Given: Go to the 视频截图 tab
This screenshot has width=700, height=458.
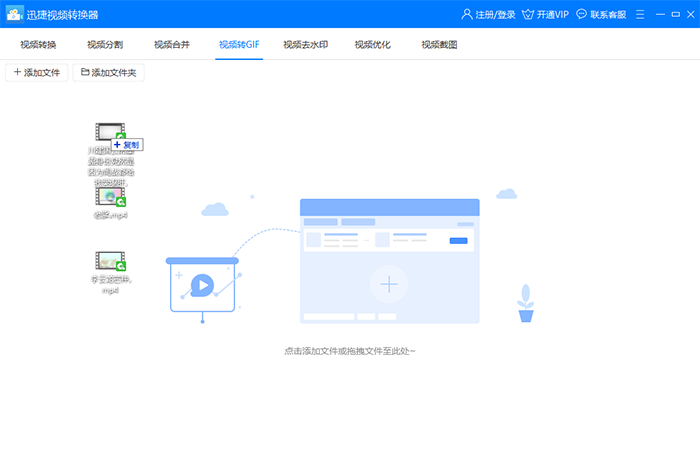Looking at the screenshot, I should click(440, 45).
